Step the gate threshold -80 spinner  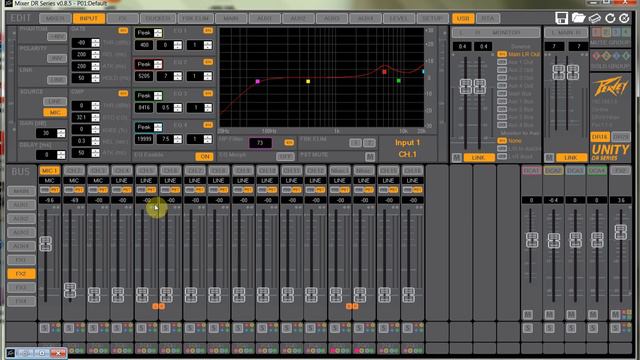(95, 42)
